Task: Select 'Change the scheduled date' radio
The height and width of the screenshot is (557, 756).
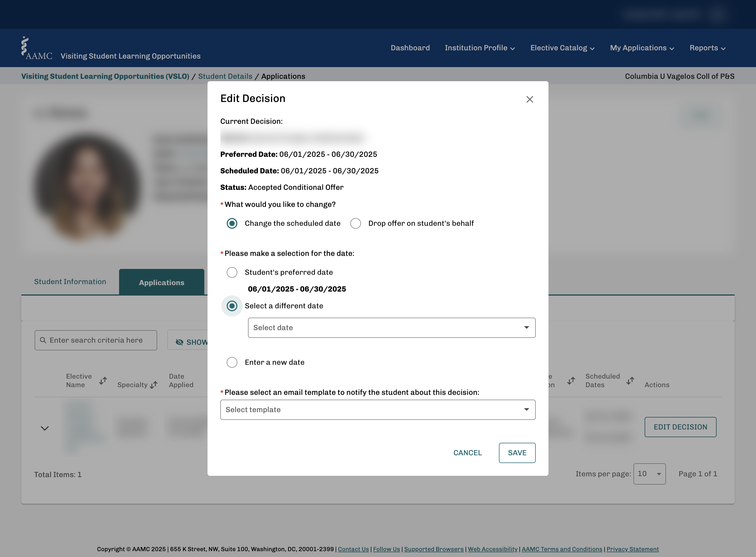Action: pyautogui.click(x=232, y=223)
